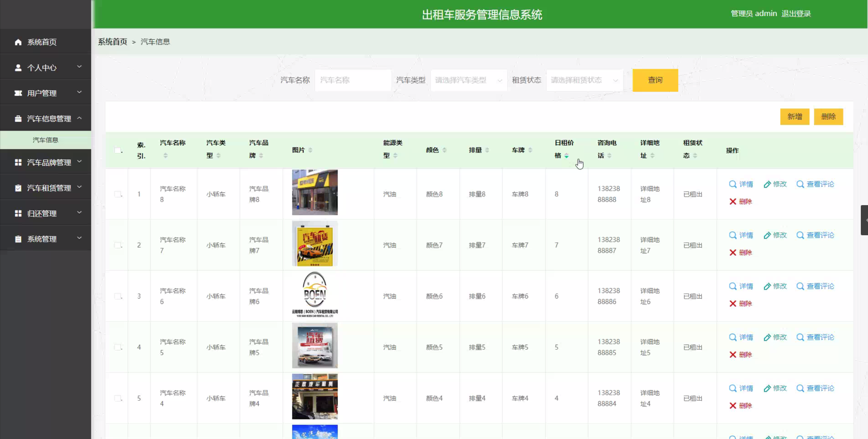Click the red X 删除 icon in row 3
This screenshot has height=439, width=868.
tap(733, 304)
